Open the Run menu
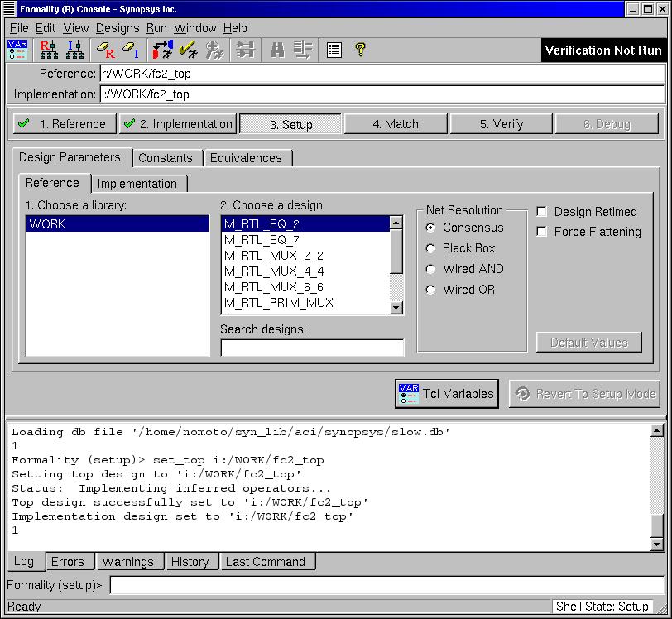Image resolution: width=672 pixels, height=619 pixels. pyautogui.click(x=156, y=28)
